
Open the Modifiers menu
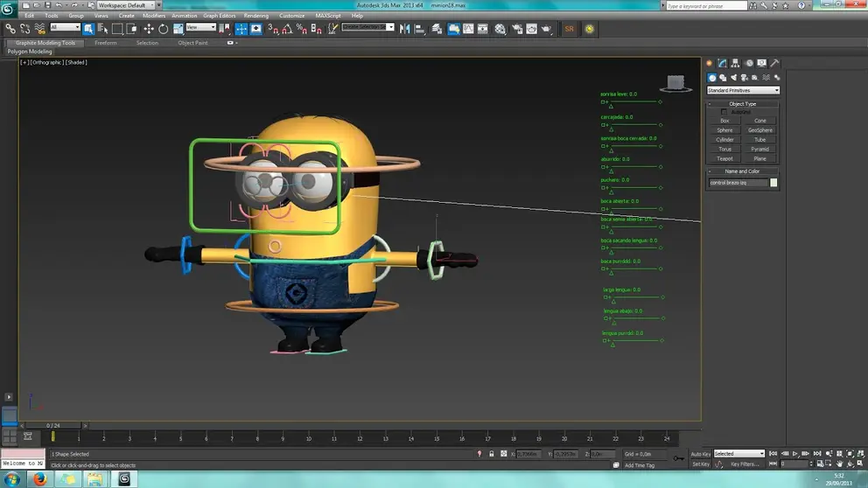point(154,16)
